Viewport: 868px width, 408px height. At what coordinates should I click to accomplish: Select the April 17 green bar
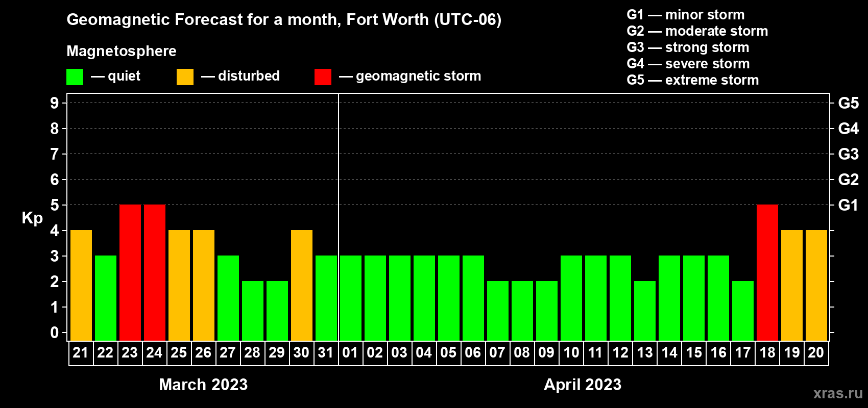(x=743, y=311)
